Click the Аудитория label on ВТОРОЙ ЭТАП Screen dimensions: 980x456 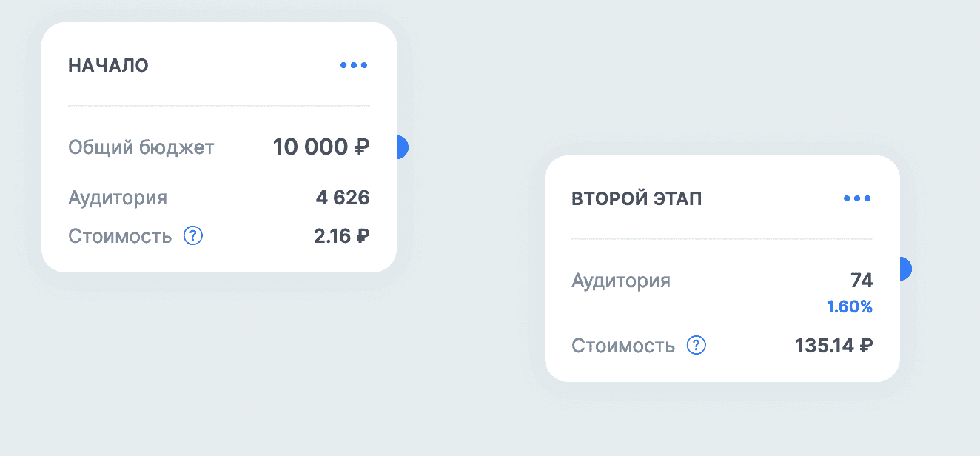tap(621, 281)
